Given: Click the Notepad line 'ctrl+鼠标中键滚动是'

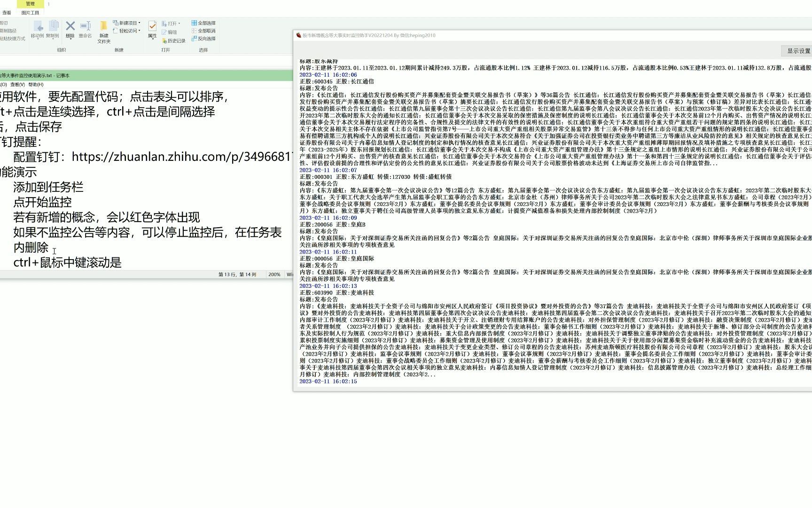Looking at the screenshot, I should [x=68, y=262].
